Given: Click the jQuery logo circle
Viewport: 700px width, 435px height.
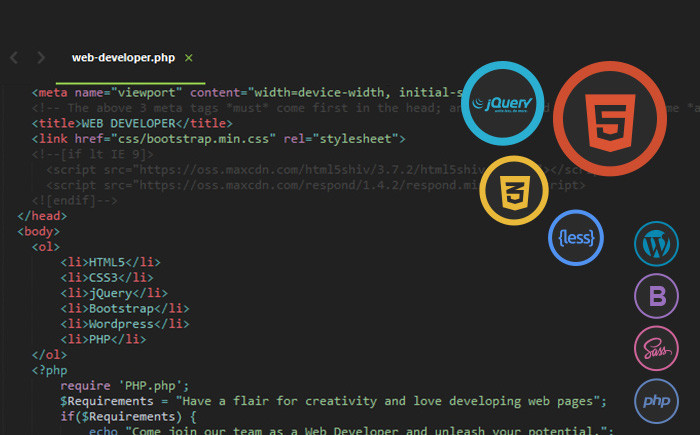Looking at the screenshot, I should click(x=502, y=103).
